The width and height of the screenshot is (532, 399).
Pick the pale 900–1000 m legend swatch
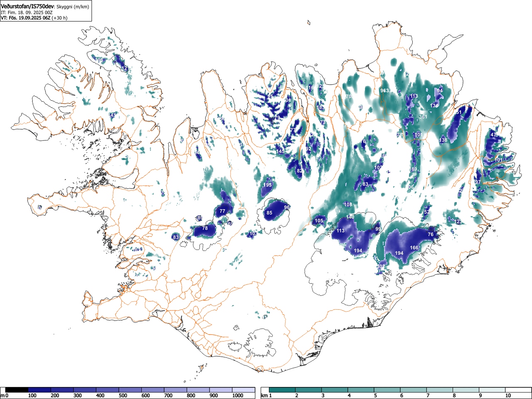point(221,390)
